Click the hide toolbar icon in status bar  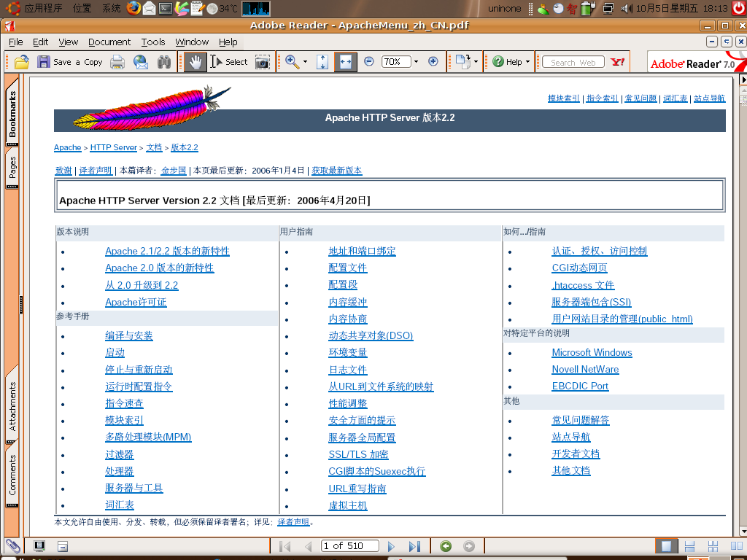pyautogui.click(x=63, y=546)
